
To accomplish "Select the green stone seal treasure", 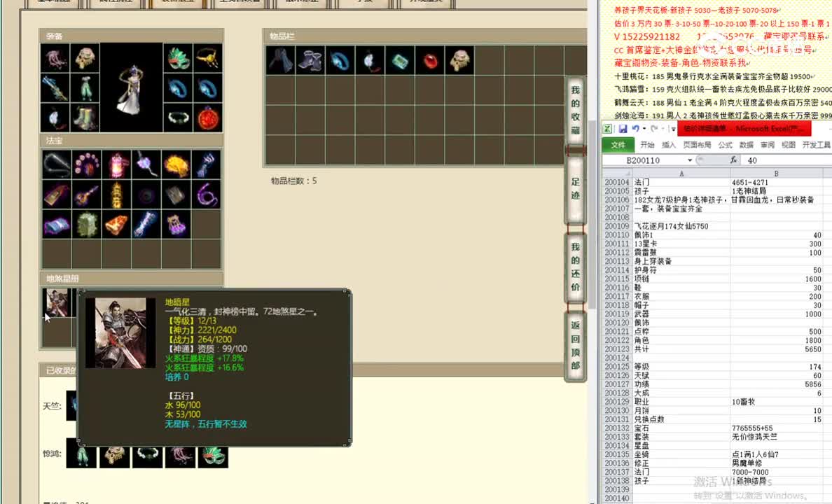I will click(86, 225).
